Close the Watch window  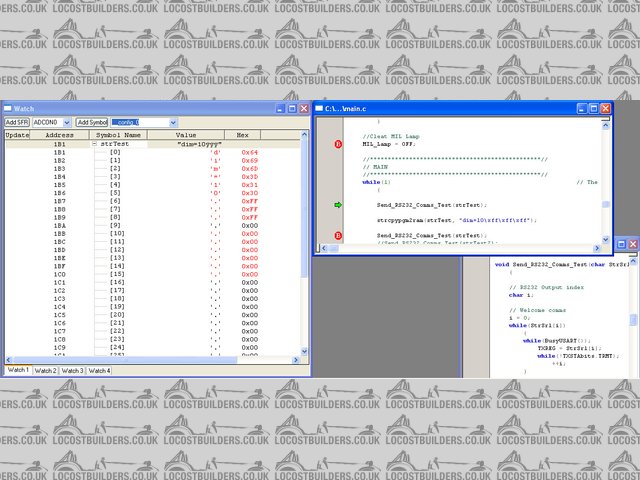click(304, 109)
